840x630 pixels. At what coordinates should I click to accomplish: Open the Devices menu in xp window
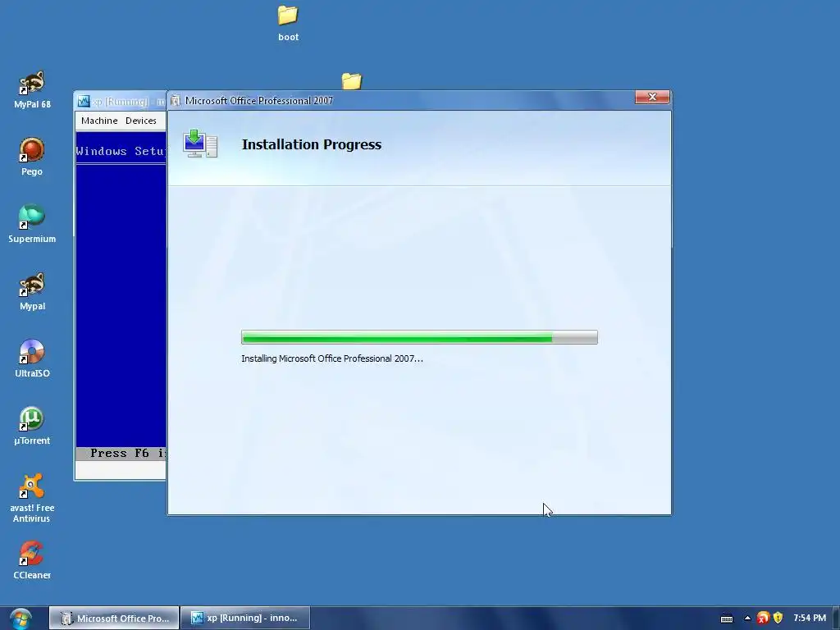click(x=141, y=121)
